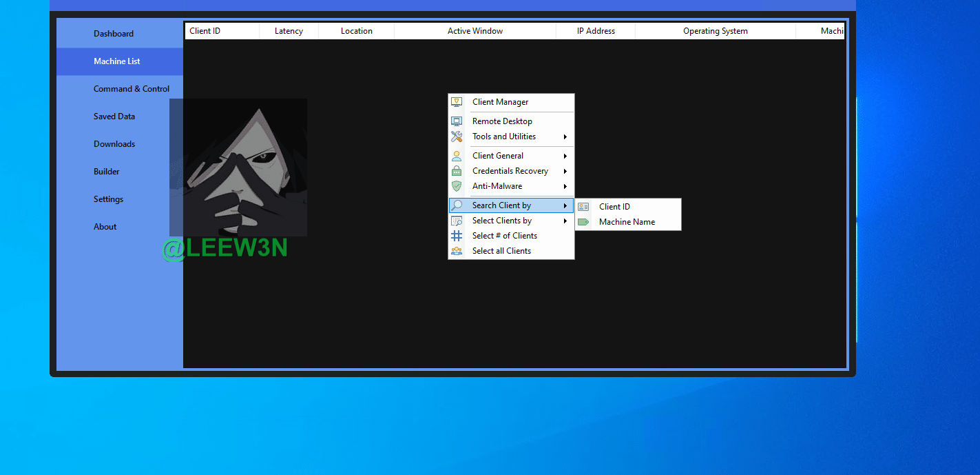Click the Select all Clients people icon

click(x=457, y=251)
